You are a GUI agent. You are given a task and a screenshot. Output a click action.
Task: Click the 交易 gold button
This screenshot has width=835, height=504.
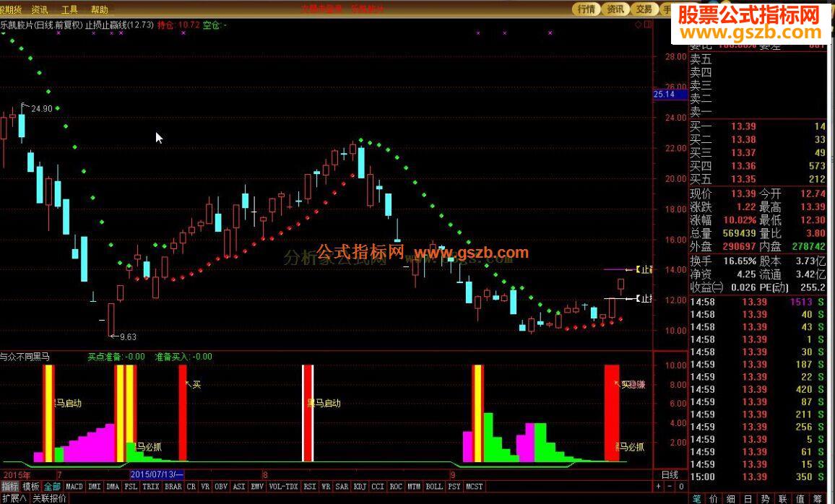point(644,9)
